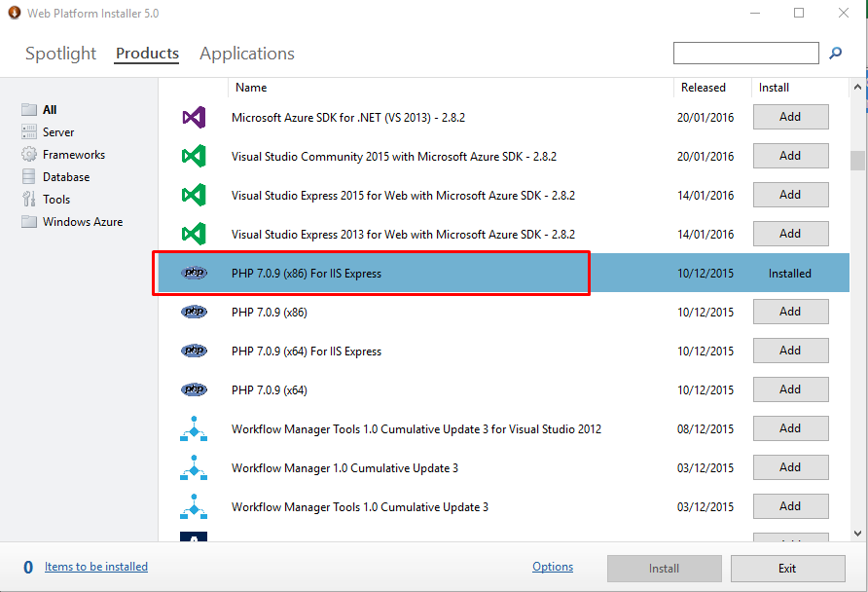Viewport: 868px width, 592px height.
Task: Open Items to be installed link
Action: point(96,567)
